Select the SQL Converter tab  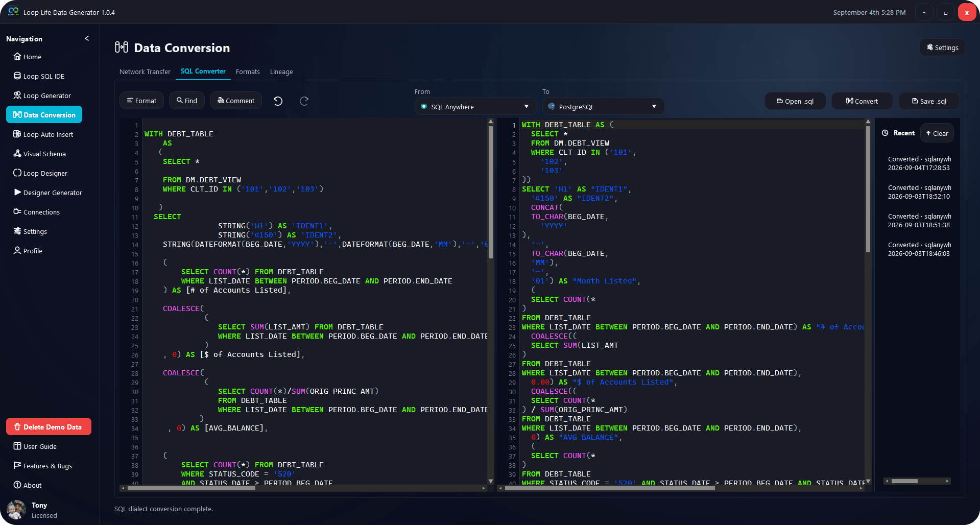click(203, 71)
